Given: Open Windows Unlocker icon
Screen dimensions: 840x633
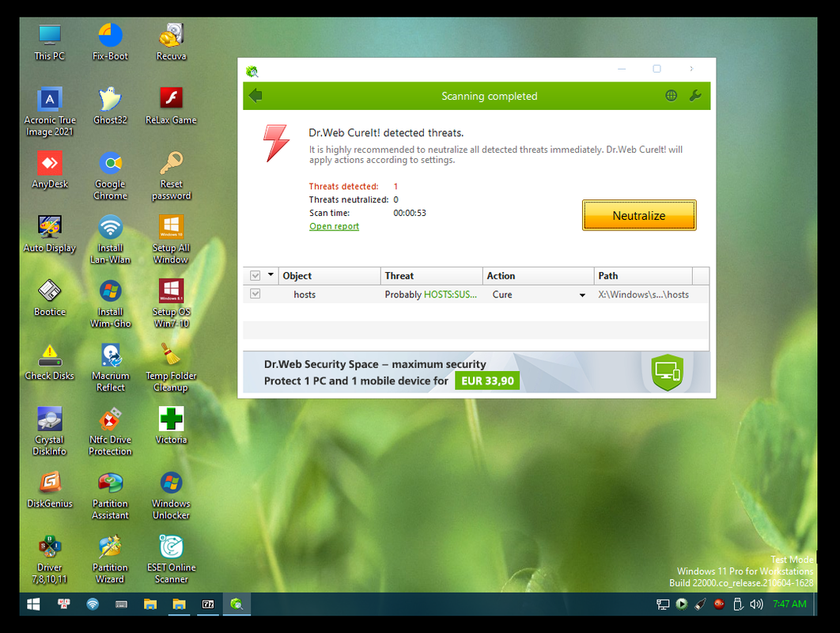Looking at the screenshot, I should [172, 495].
